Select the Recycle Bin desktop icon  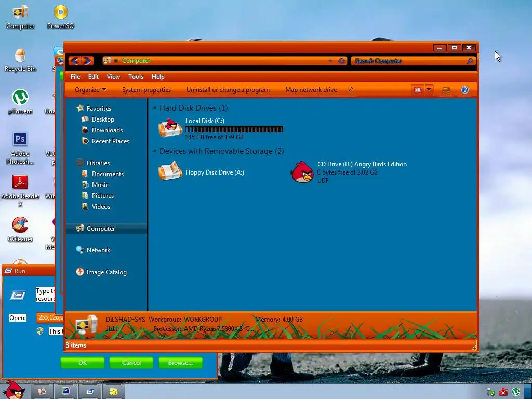click(20, 60)
